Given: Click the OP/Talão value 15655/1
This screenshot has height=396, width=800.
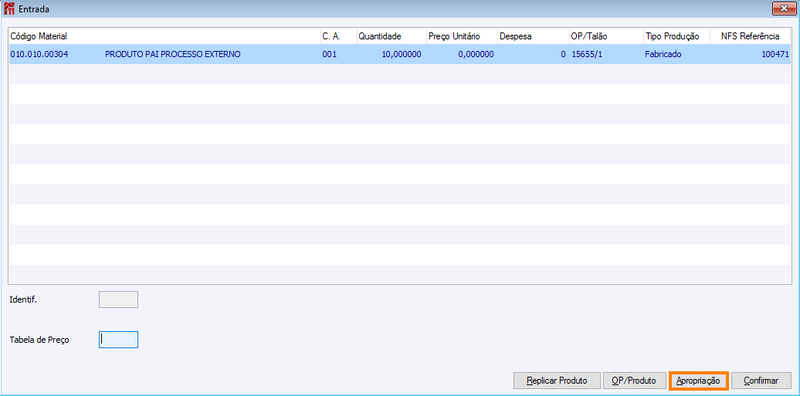Looking at the screenshot, I should (x=587, y=54).
